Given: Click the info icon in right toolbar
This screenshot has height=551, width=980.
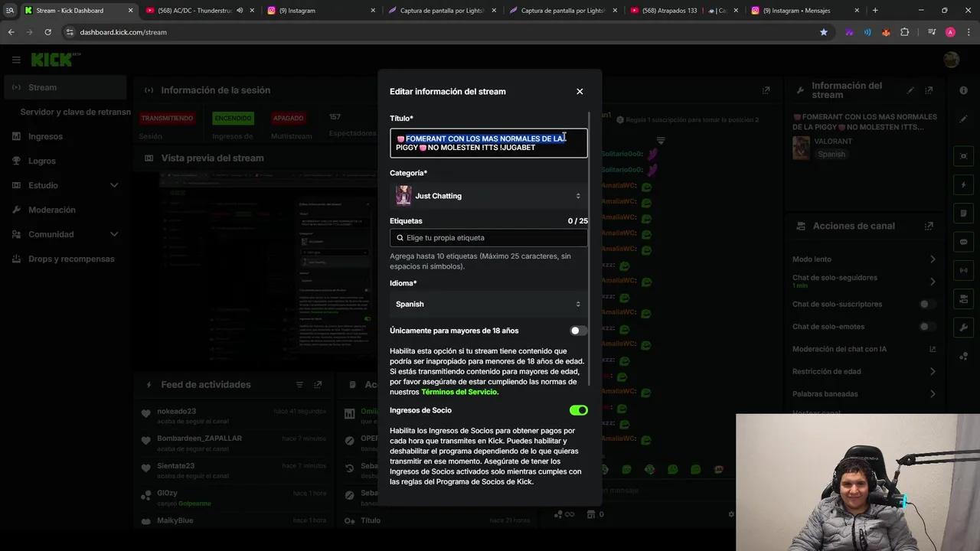Looking at the screenshot, I should tap(963, 90).
